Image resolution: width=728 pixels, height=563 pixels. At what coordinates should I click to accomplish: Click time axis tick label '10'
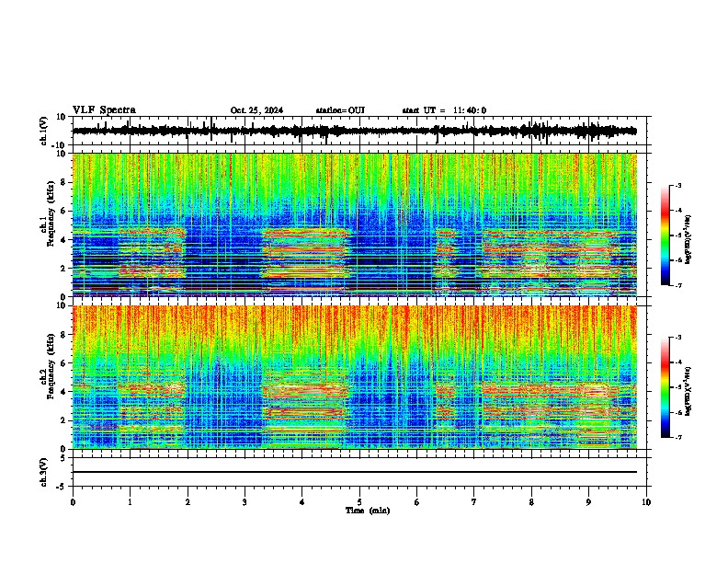(x=646, y=502)
